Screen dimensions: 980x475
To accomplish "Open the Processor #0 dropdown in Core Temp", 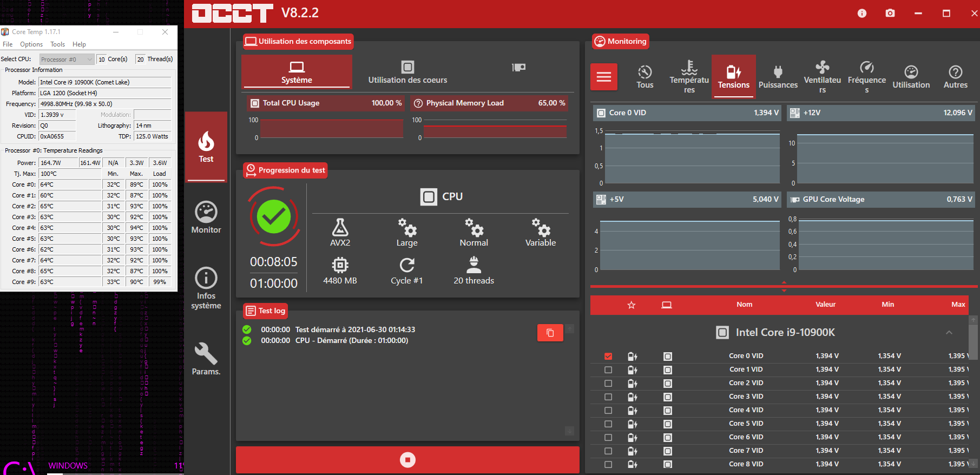I will [67, 60].
